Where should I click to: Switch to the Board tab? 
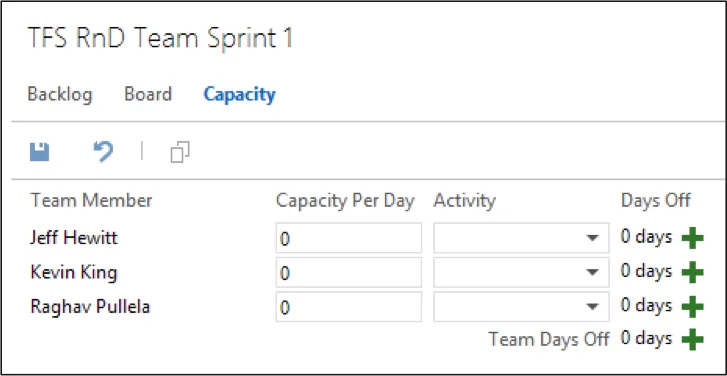pos(148,94)
